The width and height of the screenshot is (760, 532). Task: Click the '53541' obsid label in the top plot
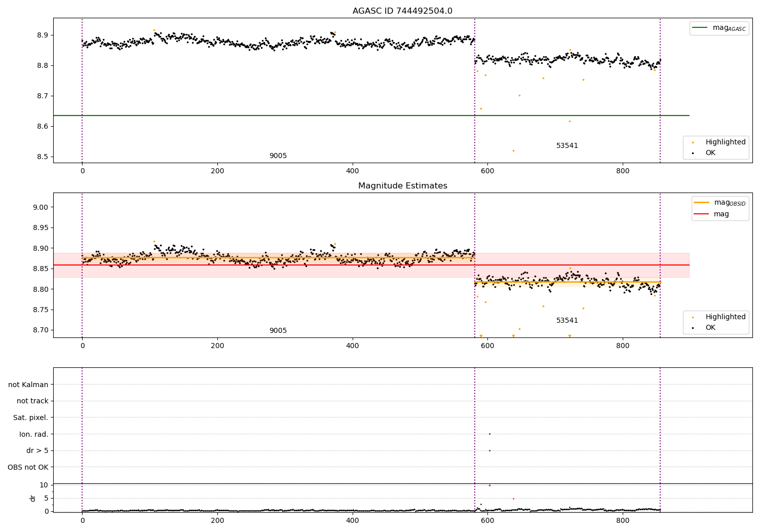click(567, 146)
